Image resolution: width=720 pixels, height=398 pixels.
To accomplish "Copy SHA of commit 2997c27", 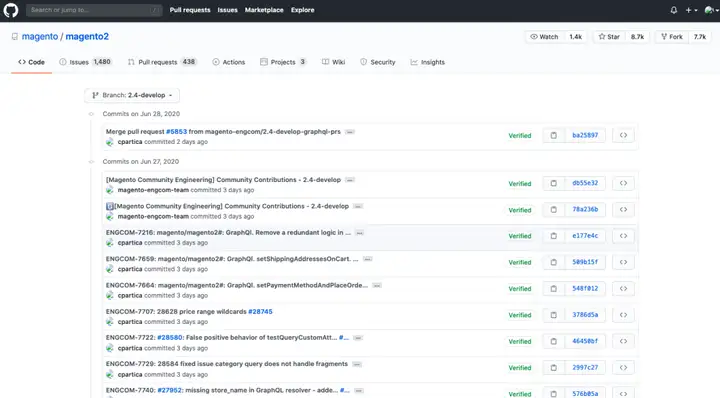I will pyautogui.click(x=554, y=368).
